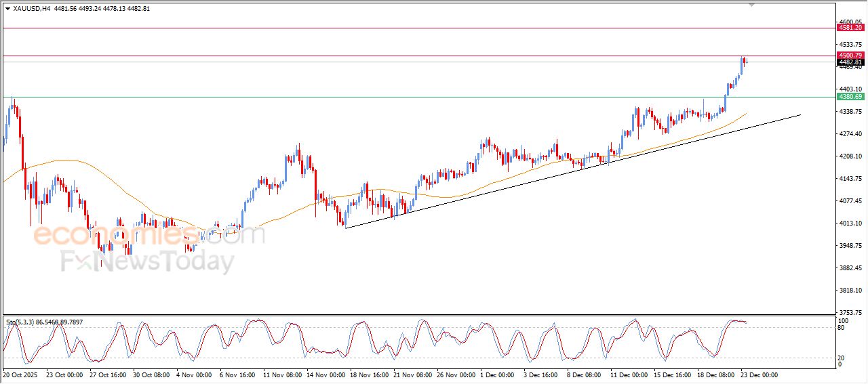Click the red 4581.20 price label
Image resolution: width=868 pixels, height=384 pixels.
coord(850,28)
